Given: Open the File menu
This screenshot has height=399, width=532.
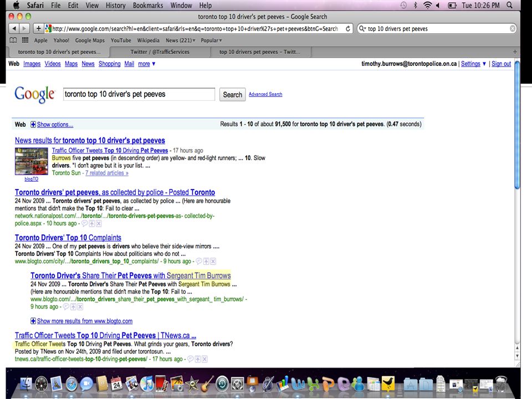Looking at the screenshot, I should pyautogui.click(x=55, y=6).
